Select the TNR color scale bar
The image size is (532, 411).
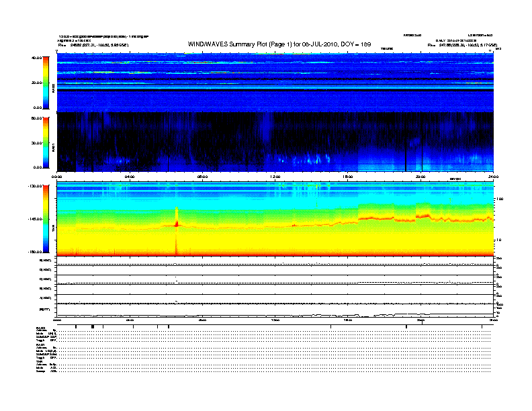point(46,219)
